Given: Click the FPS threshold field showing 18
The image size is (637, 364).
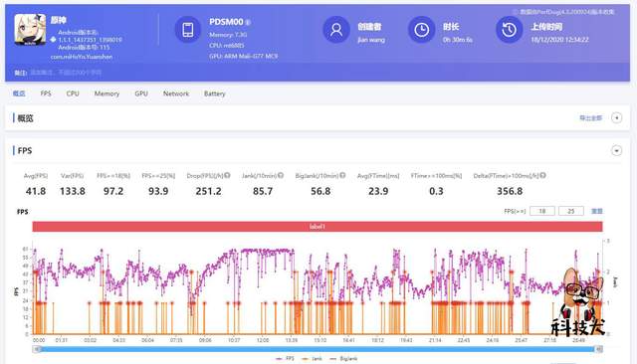Looking at the screenshot, I should point(541,211).
